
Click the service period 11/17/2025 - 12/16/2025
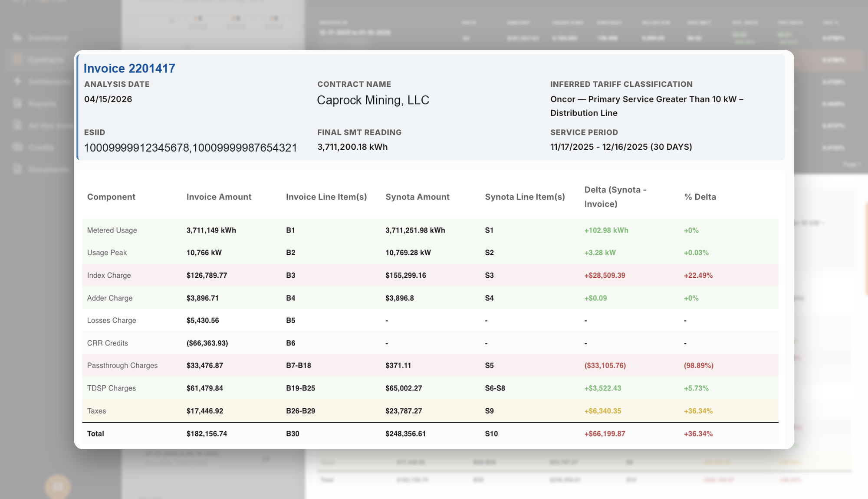pyautogui.click(x=621, y=147)
